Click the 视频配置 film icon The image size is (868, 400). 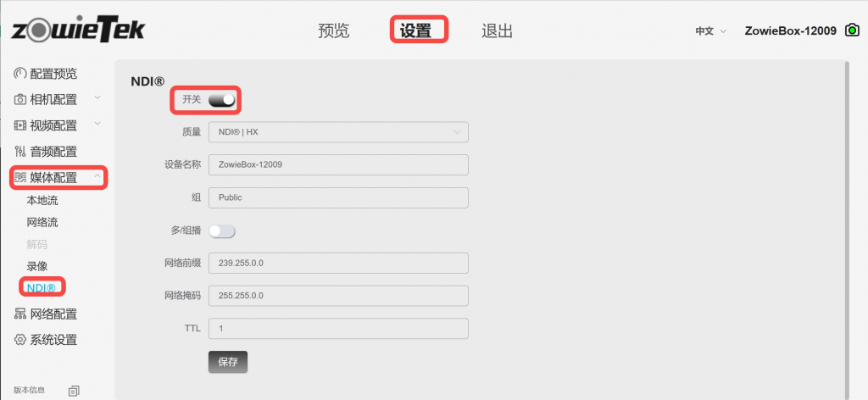(20, 125)
